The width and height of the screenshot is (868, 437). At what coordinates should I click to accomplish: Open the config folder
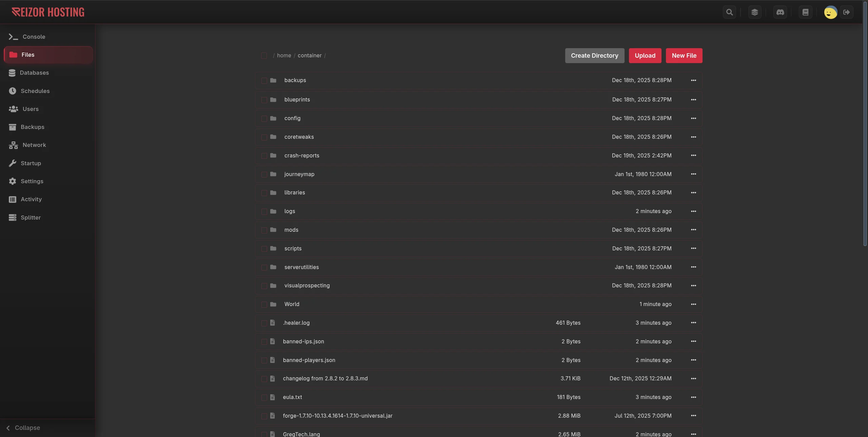(x=292, y=118)
